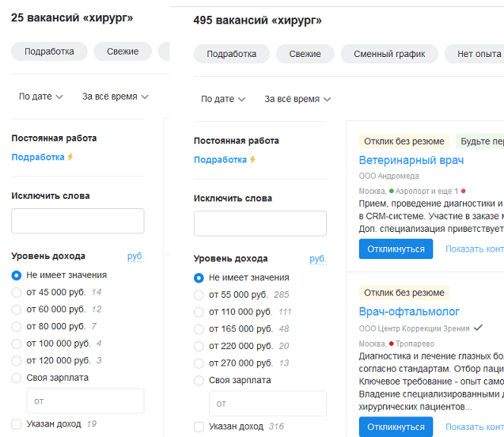
Task: Select 'от 110 000 руб.' income option
Action: [199, 312]
